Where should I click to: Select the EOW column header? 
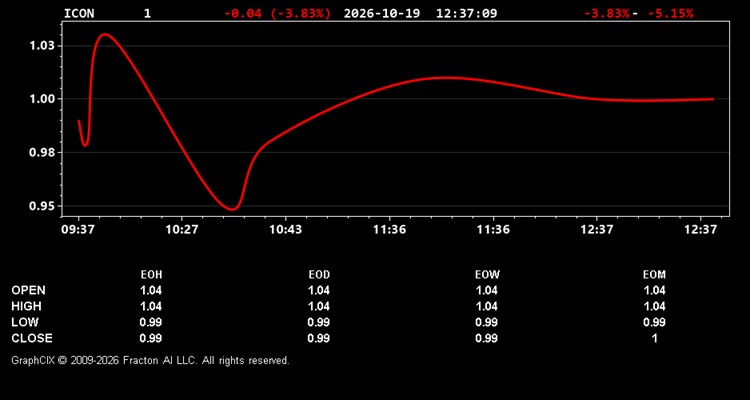[x=487, y=275]
